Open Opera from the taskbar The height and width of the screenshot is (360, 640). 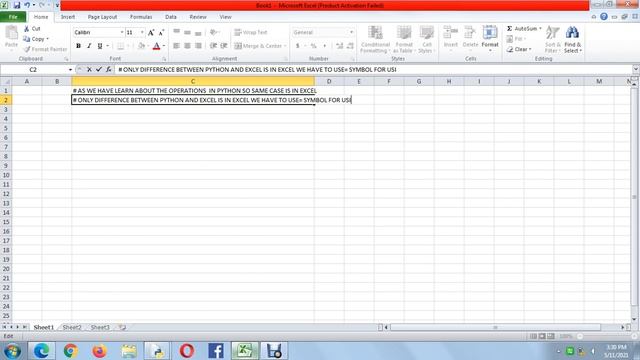coord(187,351)
